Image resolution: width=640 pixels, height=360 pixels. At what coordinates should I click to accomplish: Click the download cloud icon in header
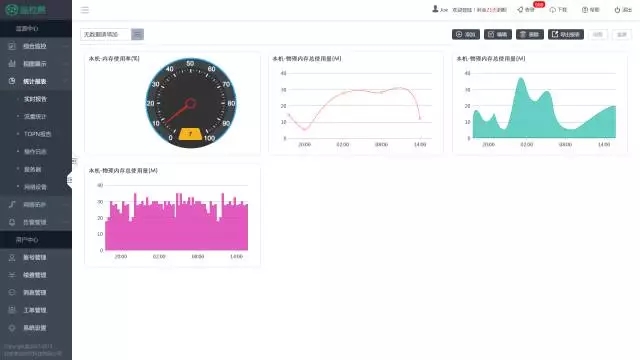pos(552,10)
